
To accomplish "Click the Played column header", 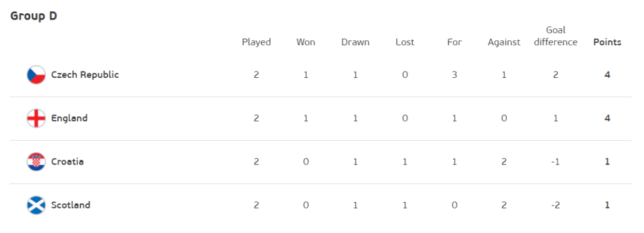I will [257, 42].
